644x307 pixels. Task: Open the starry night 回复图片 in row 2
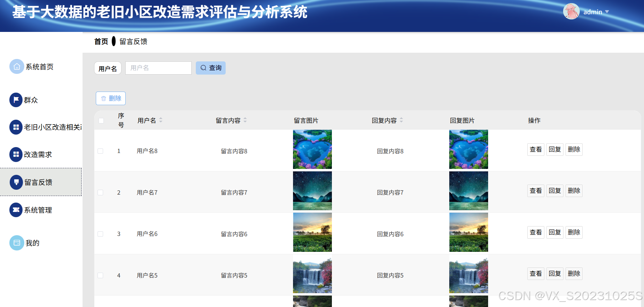coord(469,191)
